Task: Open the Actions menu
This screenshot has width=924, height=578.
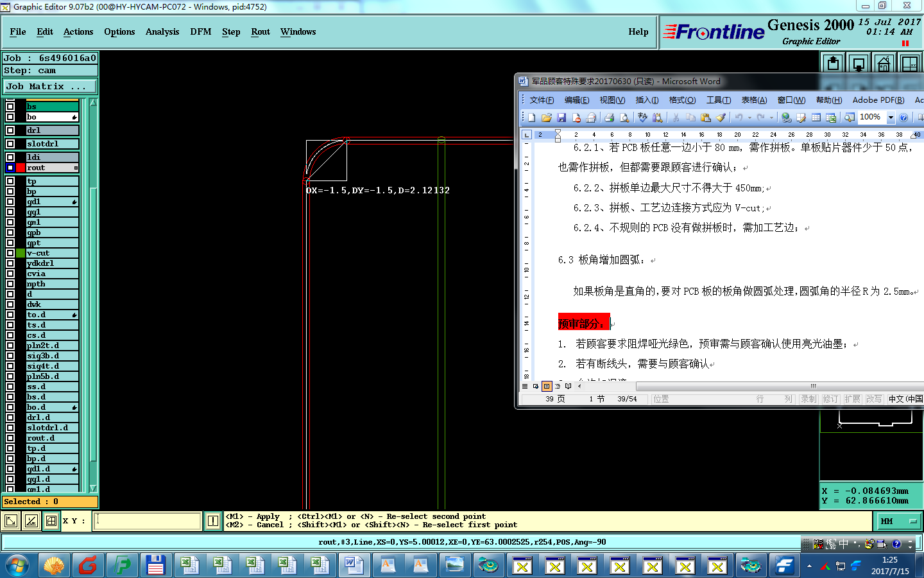Action: pos(78,31)
